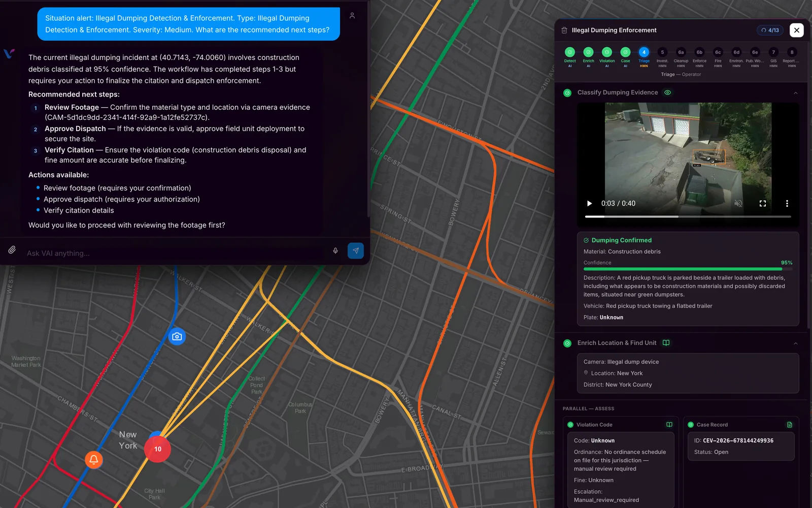Click the paperclip attachment icon
This screenshot has width=812, height=508.
(x=12, y=250)
